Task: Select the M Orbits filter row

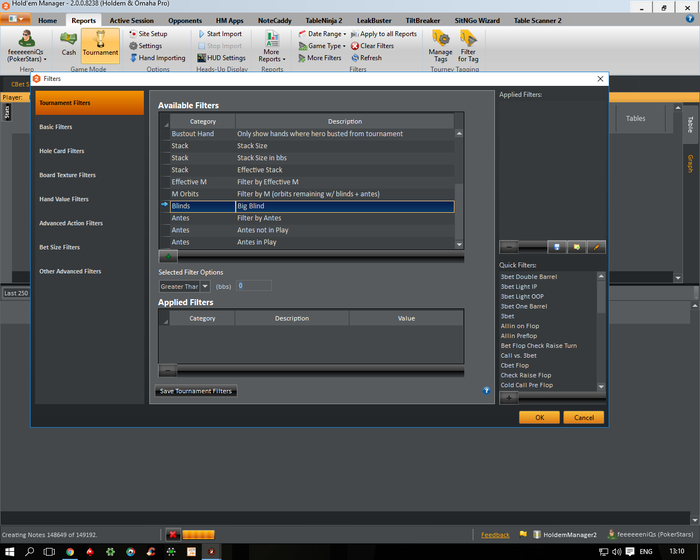Action: tap(312, 194)
